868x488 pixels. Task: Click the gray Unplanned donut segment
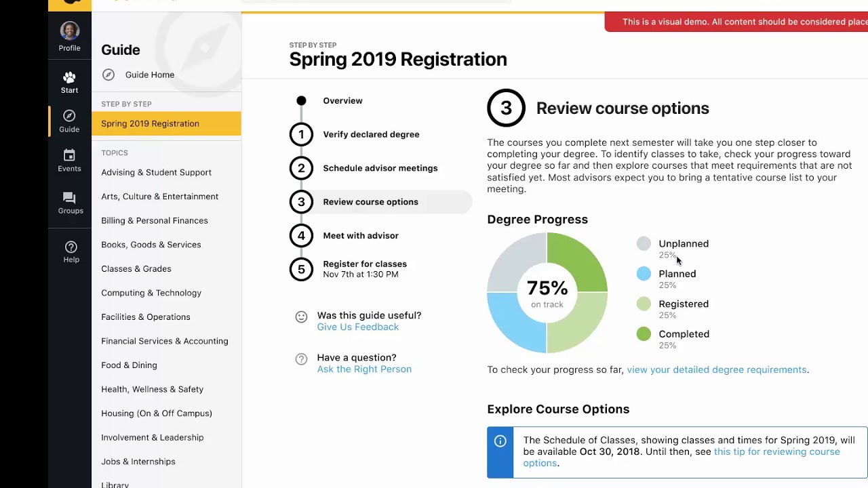pos(513,258)
